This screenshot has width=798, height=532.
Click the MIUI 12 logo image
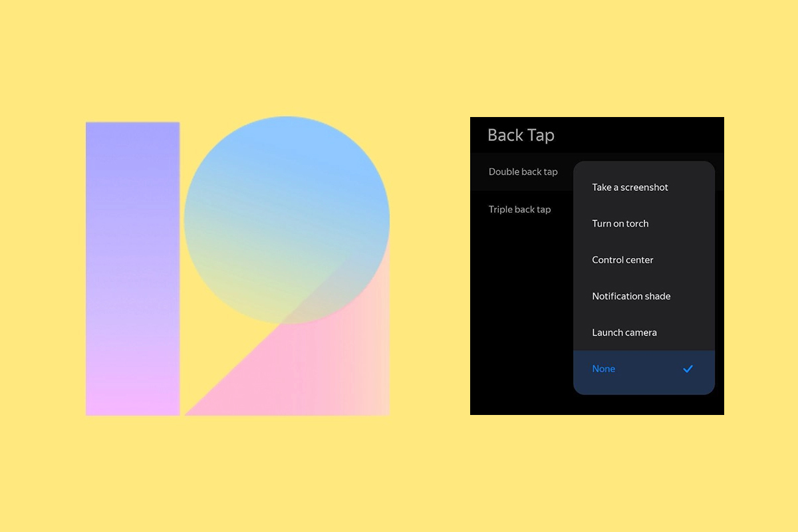coord(237,266)
